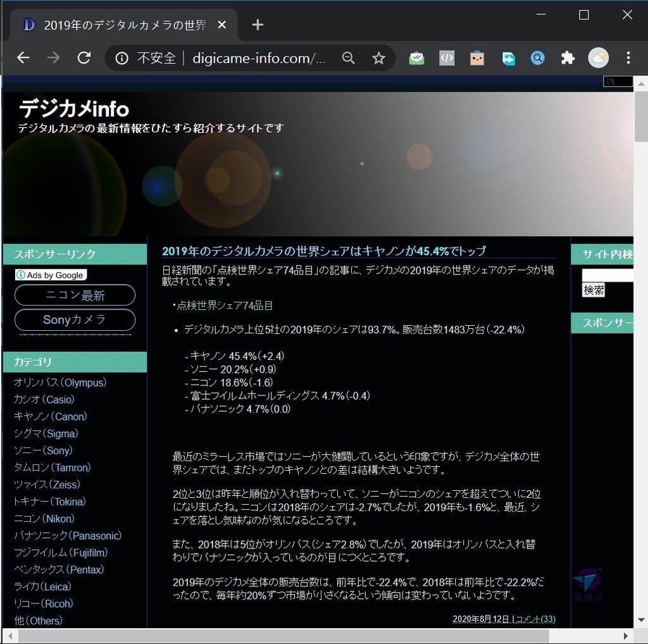Click the zoom magnifier in the address bar

pyautogui.click(x=348, y=58)
